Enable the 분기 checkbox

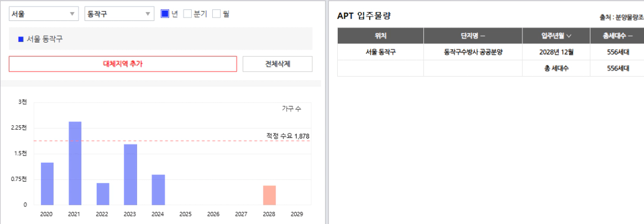tap(187, 14)
